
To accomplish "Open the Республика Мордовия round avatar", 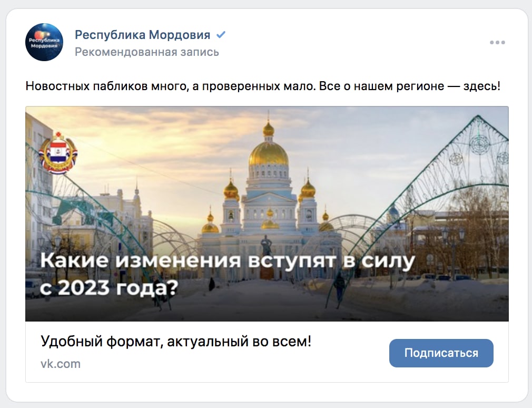I will coord(44,42).
